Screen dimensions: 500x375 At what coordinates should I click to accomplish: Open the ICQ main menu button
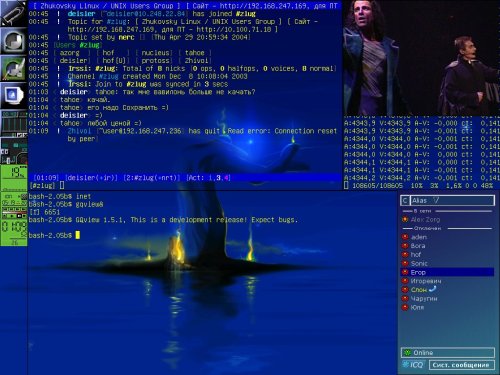[413, 365]
